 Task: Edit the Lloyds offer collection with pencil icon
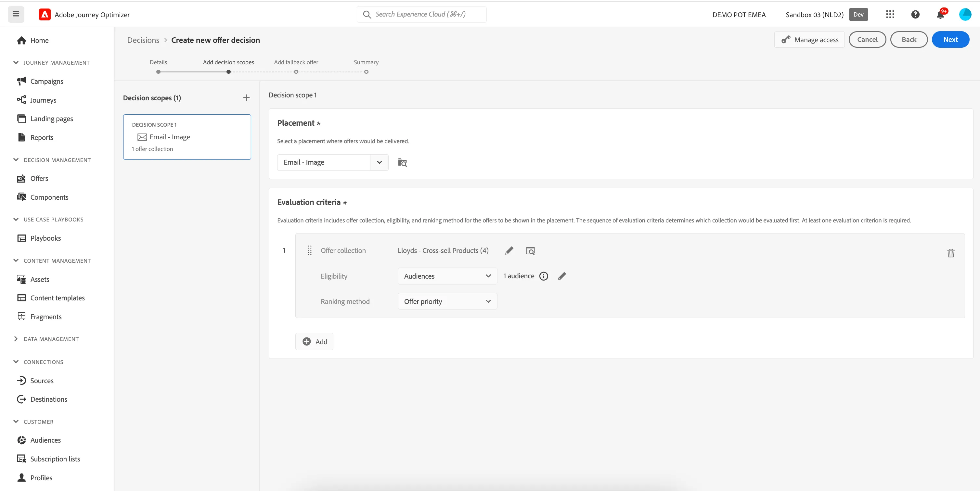tap(509, 251)
